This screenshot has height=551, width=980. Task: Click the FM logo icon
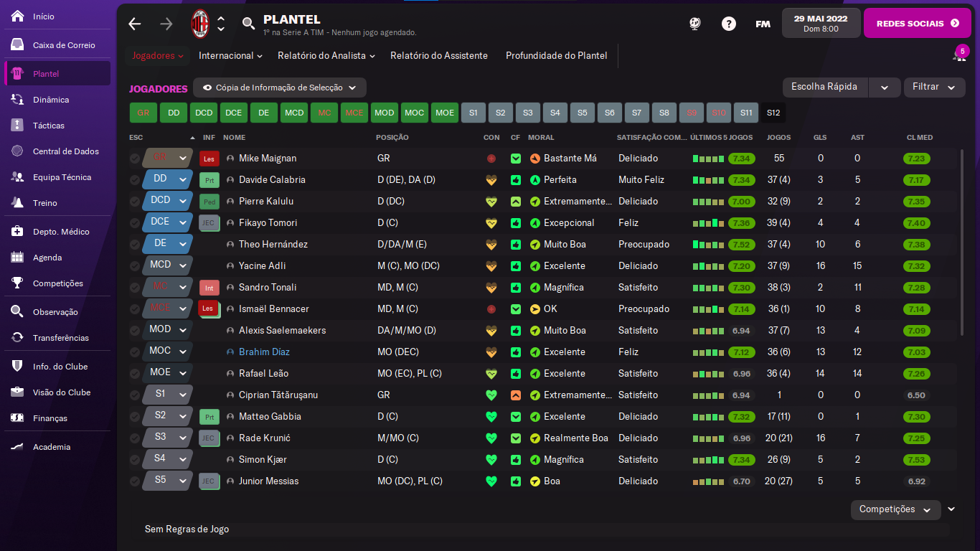tap(763, 24)
